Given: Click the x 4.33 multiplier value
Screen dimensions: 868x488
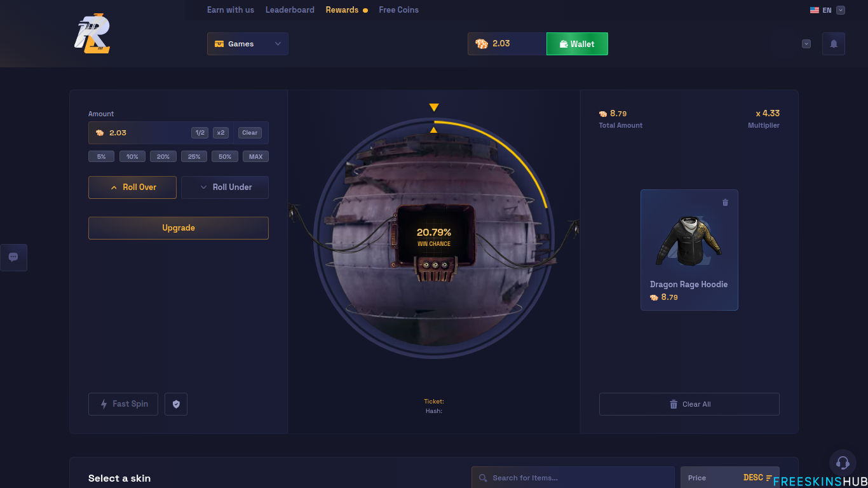Looking at the screenshot, I should tap(768, 113).
